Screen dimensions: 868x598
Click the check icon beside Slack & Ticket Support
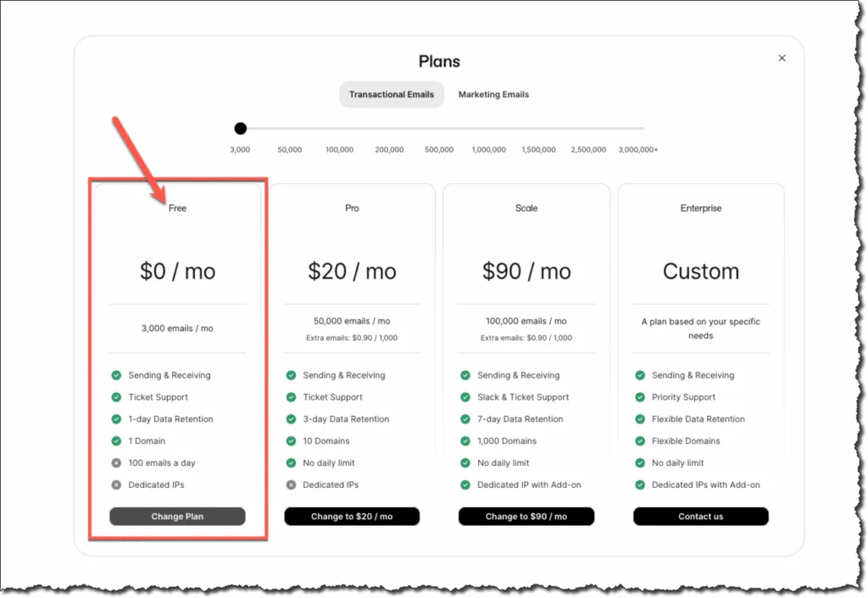(465, 397)
